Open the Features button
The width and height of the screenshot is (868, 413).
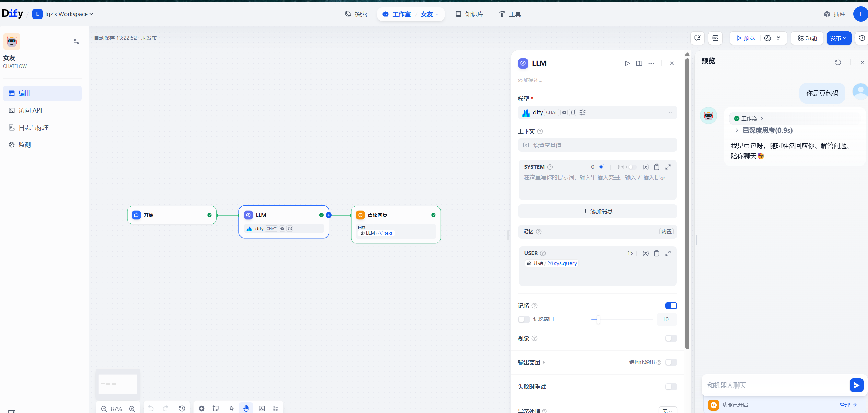coord(807,38)
